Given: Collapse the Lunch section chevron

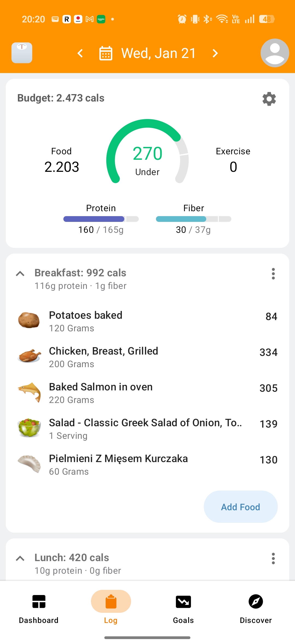Looking at the screenshot, I should click(x=20, y=558).
